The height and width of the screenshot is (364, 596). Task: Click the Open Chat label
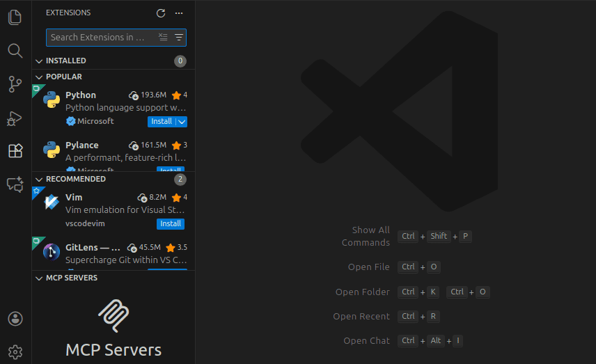click(x=366, y=341)
